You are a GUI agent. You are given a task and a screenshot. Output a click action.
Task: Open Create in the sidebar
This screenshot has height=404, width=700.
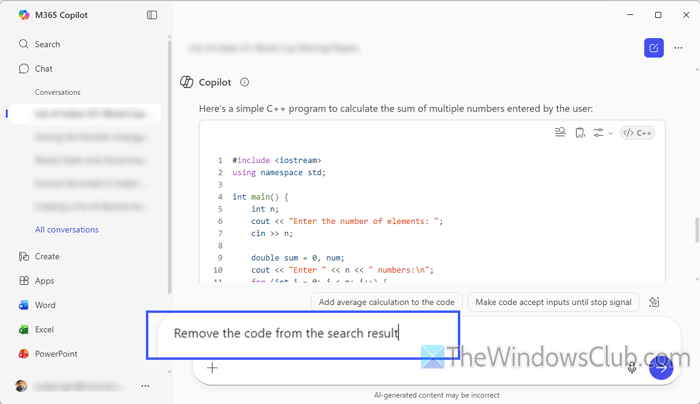point(39,256)
